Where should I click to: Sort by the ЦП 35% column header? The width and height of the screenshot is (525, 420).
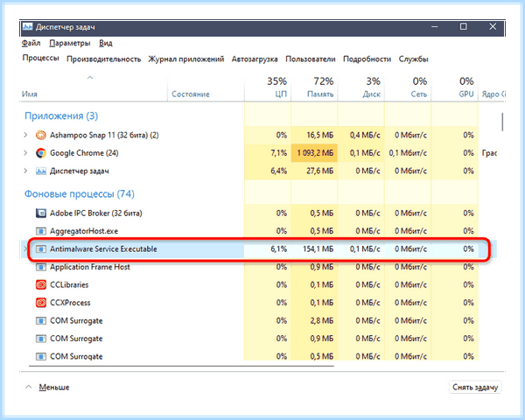268,88
